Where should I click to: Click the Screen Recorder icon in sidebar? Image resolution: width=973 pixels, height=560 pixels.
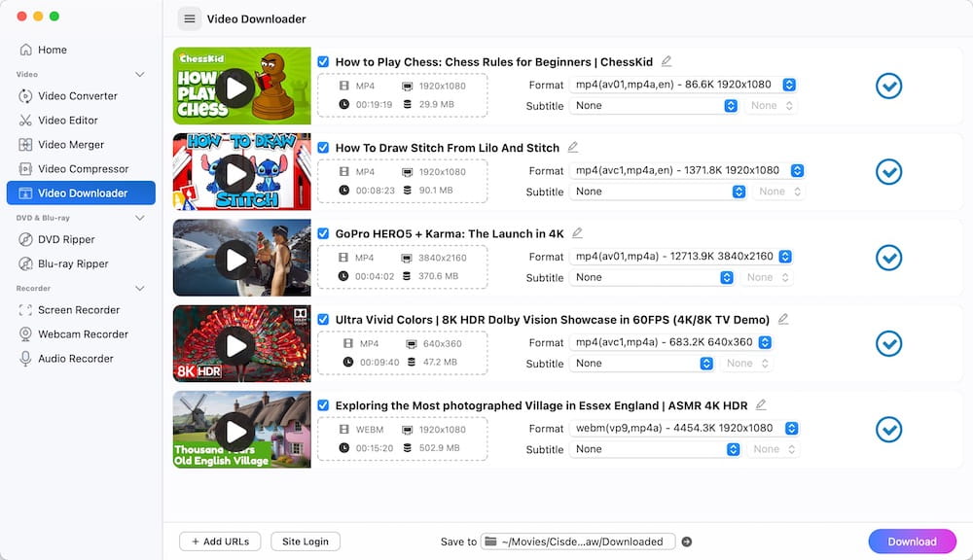click(x=25, y=310)
